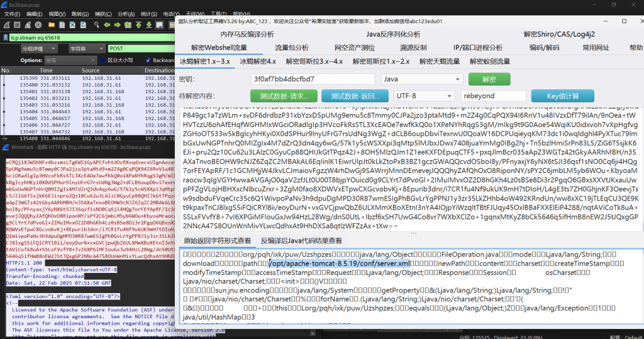Image resolution: width=644 pixels, height=339 pixels.
Task: Click the display filter bookmark icon
Action: pos(5,37)
